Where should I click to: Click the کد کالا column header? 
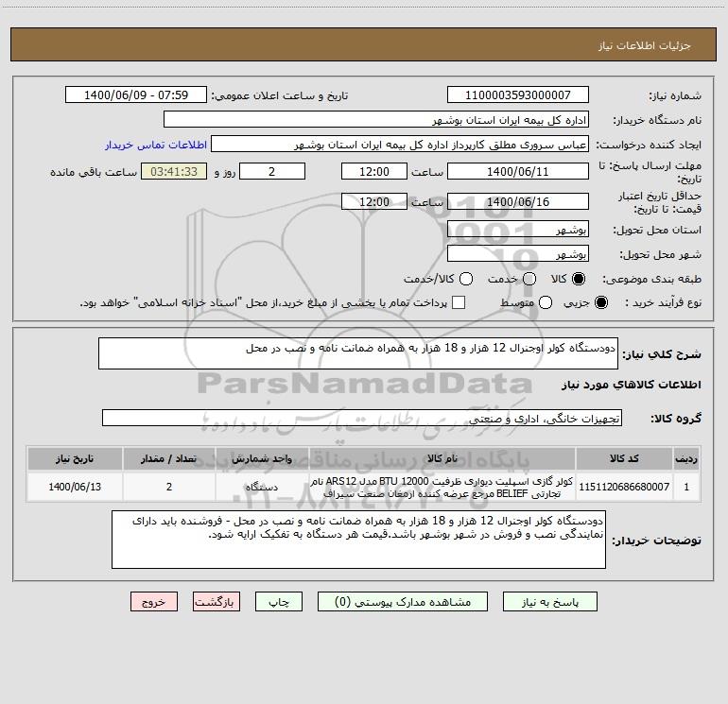click(624, 458)
